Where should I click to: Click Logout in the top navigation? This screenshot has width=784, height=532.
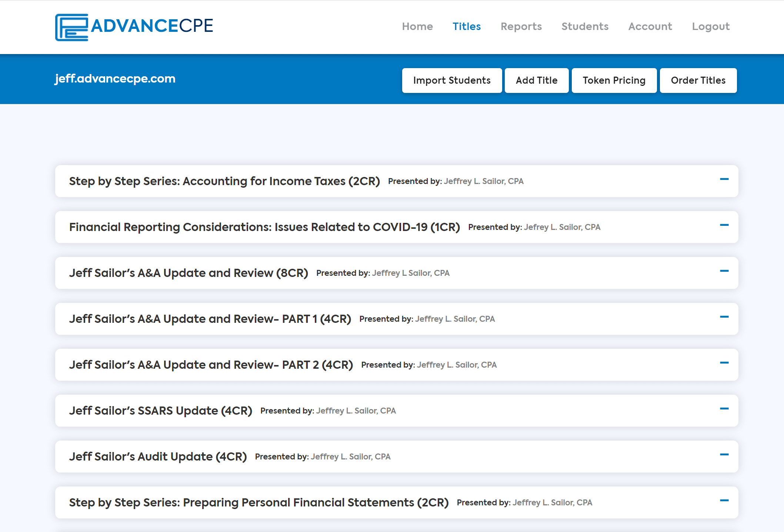710,27
